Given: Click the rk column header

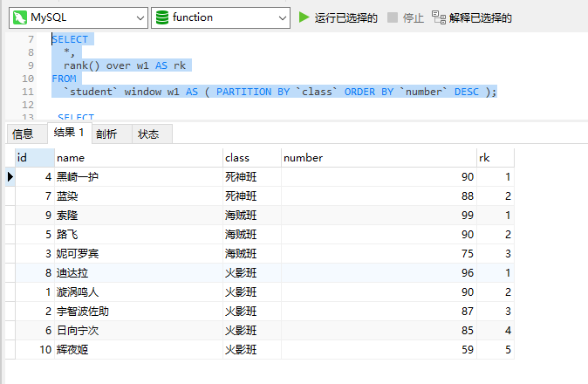Looking at the screenshot, I should coord(496,158).
